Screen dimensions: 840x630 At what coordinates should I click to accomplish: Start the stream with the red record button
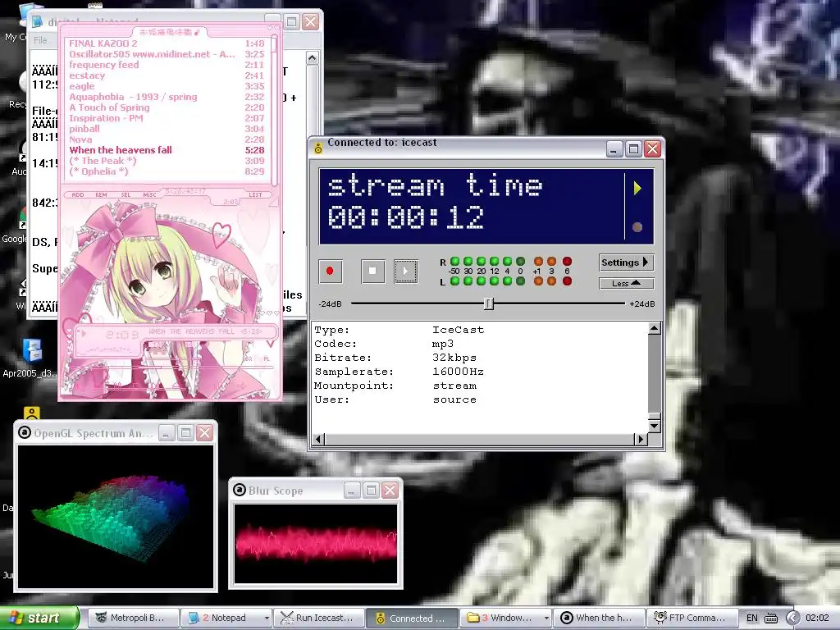coord(330,271)
